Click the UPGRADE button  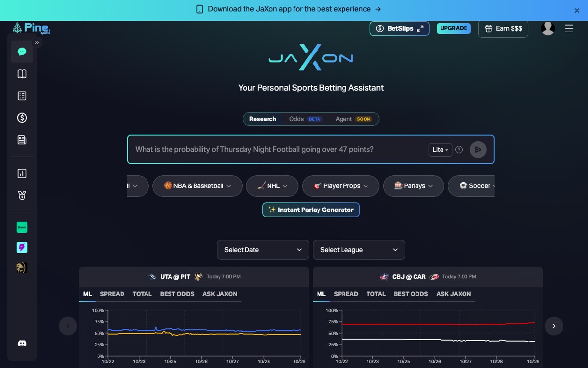click(x=454, y=28)
